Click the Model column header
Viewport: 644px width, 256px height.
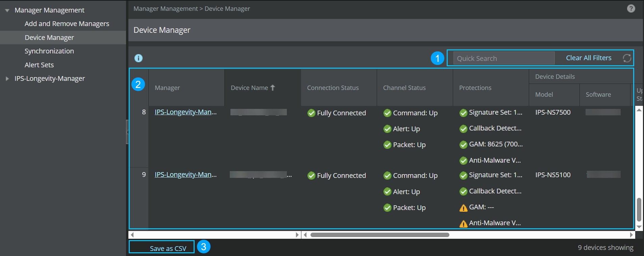554,95
